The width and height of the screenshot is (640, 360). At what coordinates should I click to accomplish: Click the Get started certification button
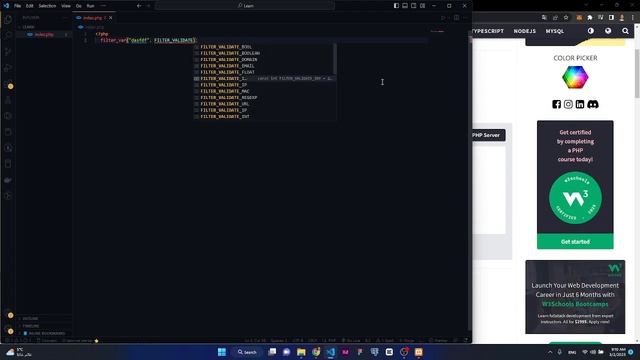[x=575, y=242]
